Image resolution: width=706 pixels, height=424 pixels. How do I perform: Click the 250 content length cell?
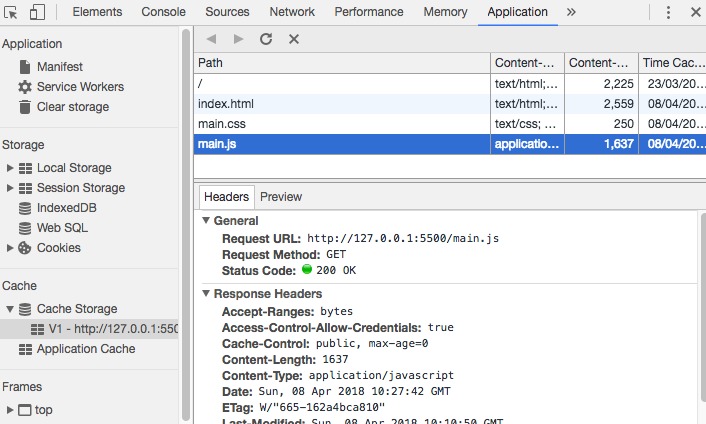[602, 124]
